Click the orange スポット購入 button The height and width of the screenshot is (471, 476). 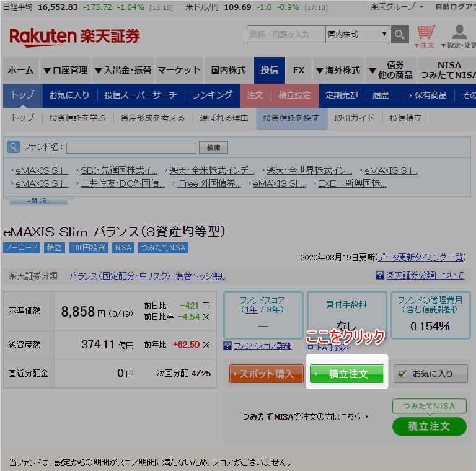(267, 374)
